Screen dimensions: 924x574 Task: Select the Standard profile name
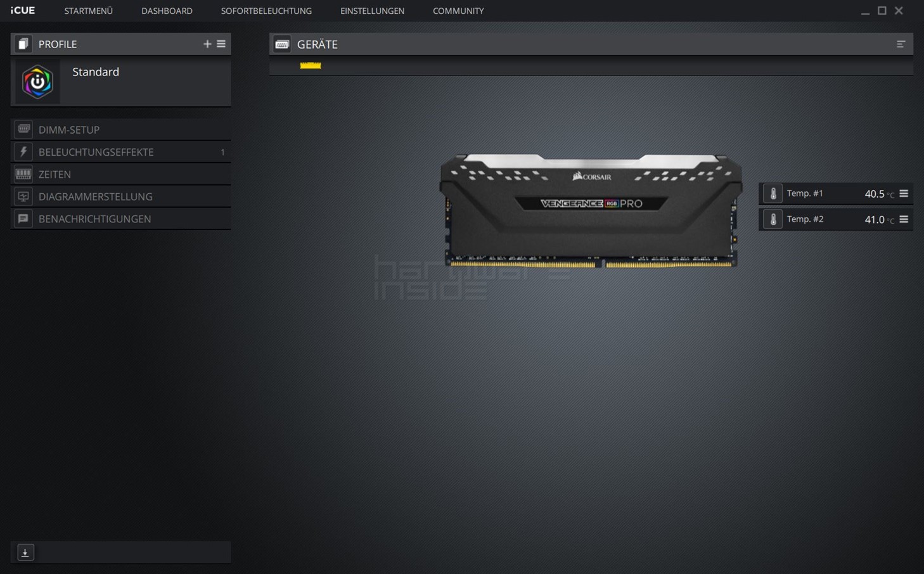[96, 72]
